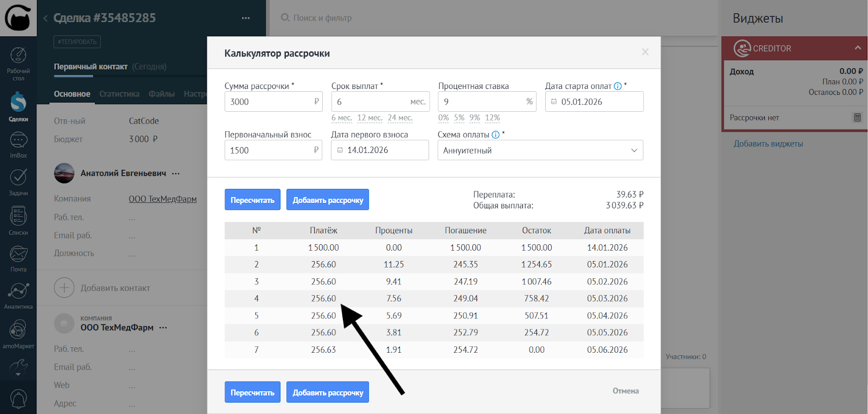Viewport: 868px width, 414px height.
Task: Collapse the CREDITOR widget panel
Action: [x=858, y=48]
